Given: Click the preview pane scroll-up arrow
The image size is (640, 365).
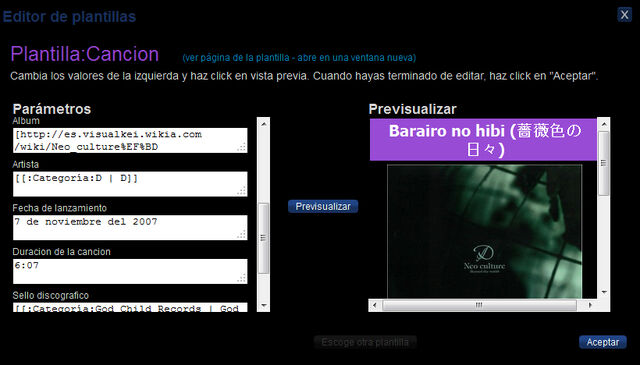Looking at the screenshot, I should tap(604, 124).
